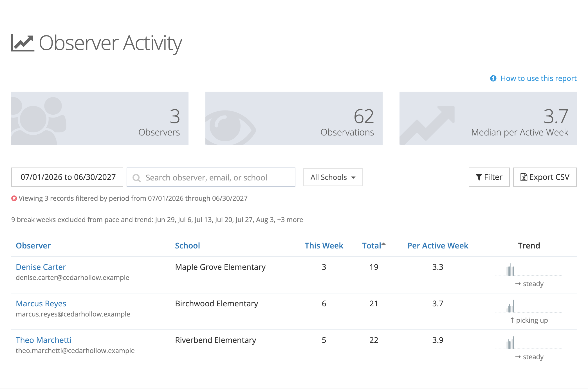Click the picking up trend label

pyautogui.click(x=529, y=320)
